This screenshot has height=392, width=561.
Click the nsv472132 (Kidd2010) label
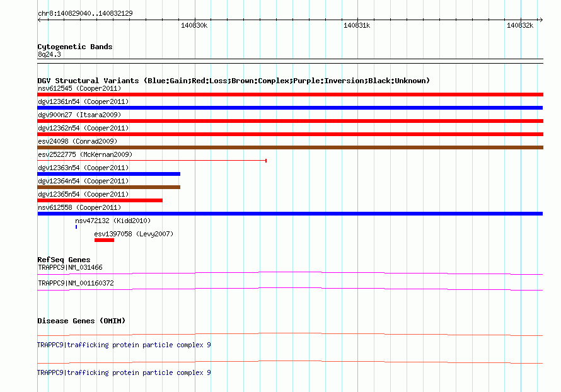(113, 221)
